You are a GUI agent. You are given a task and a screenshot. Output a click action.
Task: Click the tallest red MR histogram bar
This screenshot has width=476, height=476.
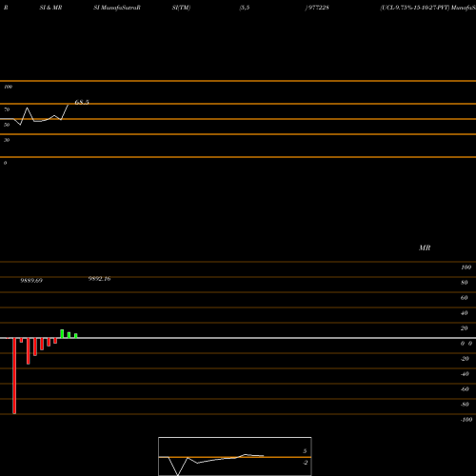click(x=14, y=376)
